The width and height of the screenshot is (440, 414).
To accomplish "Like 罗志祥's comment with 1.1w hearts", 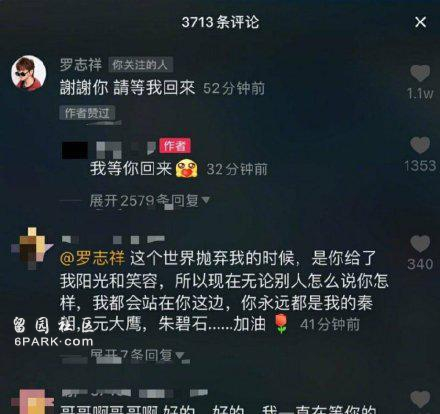I will point(420,73).
